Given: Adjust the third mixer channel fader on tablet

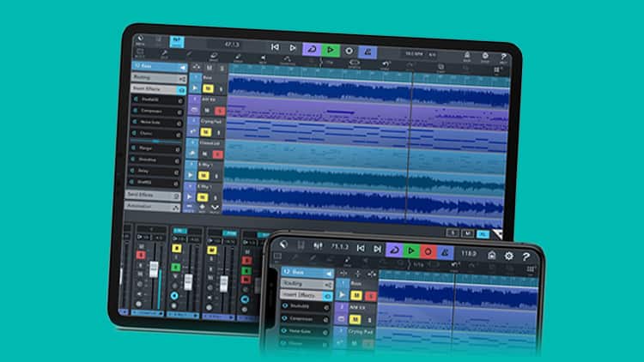Looking at the screenshot, I should coord(224,284).
